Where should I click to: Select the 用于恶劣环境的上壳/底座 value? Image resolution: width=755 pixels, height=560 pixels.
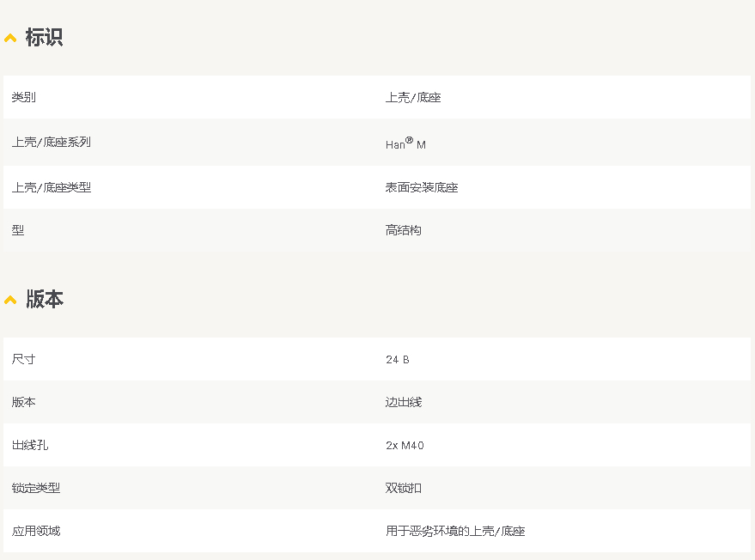pyautogui.click(x=455, y=531)
